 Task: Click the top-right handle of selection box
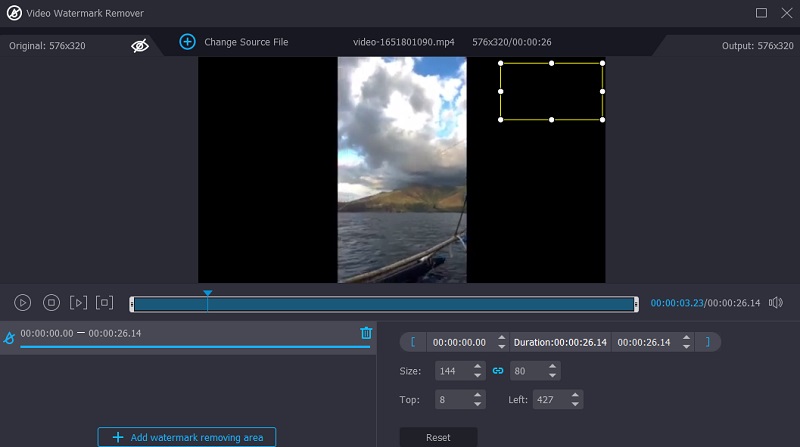pos(603,63)
